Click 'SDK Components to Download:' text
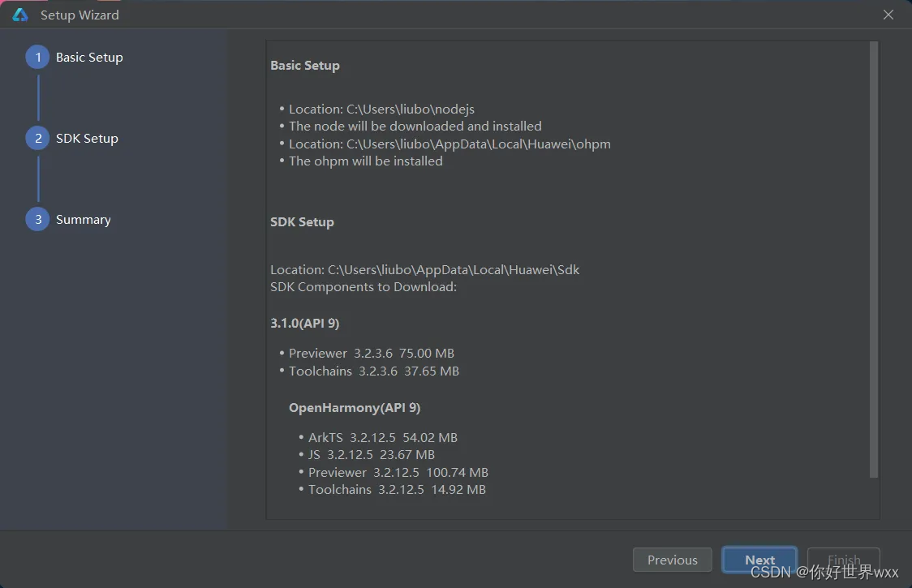This screenshot has height=588, width=912. (364, 287)
